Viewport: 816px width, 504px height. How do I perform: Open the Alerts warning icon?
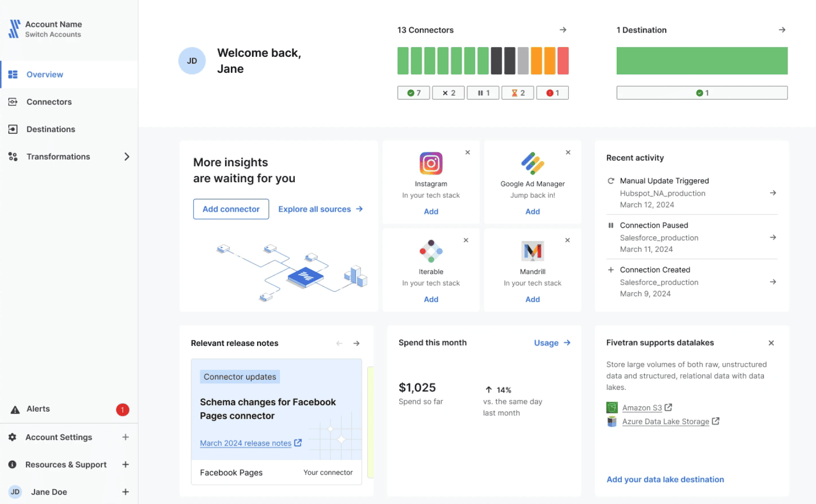[x=15, y=409]
